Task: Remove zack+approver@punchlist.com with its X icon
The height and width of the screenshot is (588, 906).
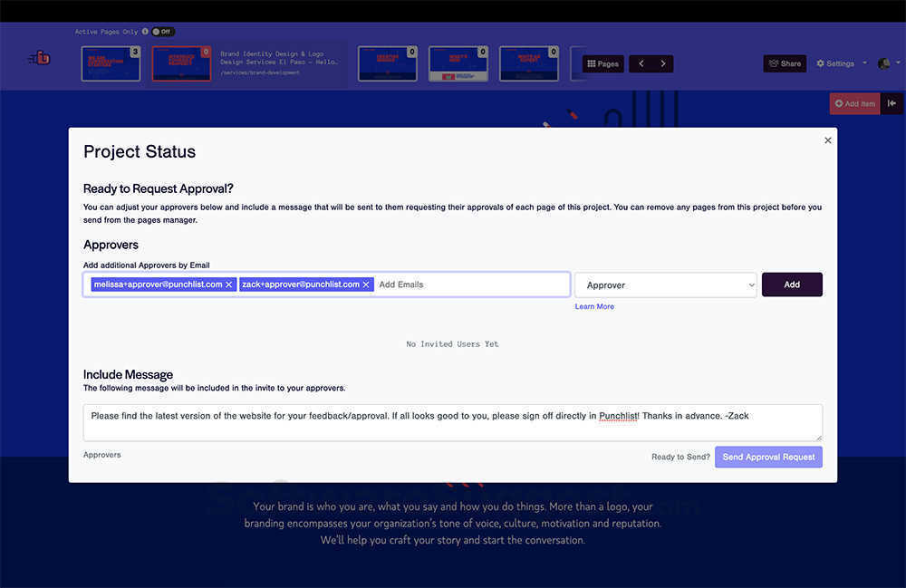Action: (366, 284)
